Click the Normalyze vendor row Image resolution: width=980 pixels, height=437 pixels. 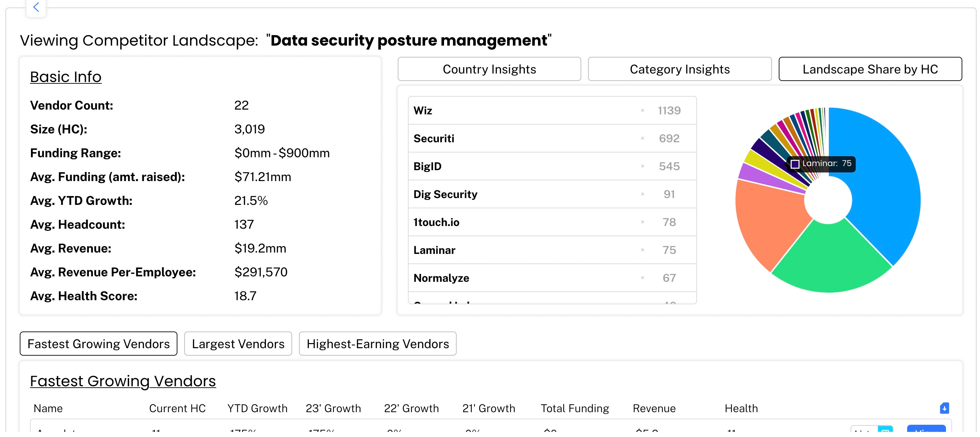click(x=552, y=278)
